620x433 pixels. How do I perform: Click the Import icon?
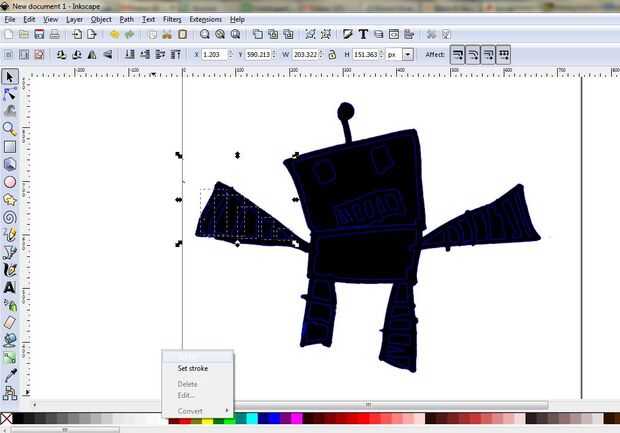pos(77,34)
